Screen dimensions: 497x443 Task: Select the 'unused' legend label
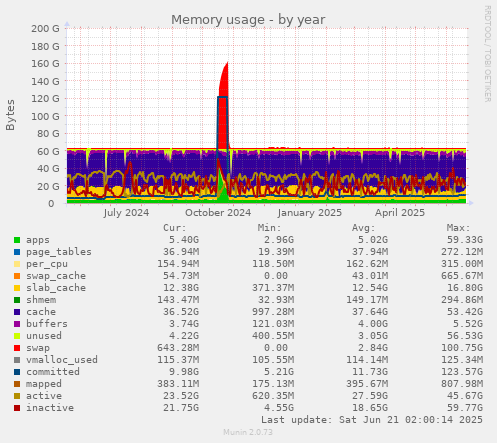pyautogui.click(x=44, y=336)
